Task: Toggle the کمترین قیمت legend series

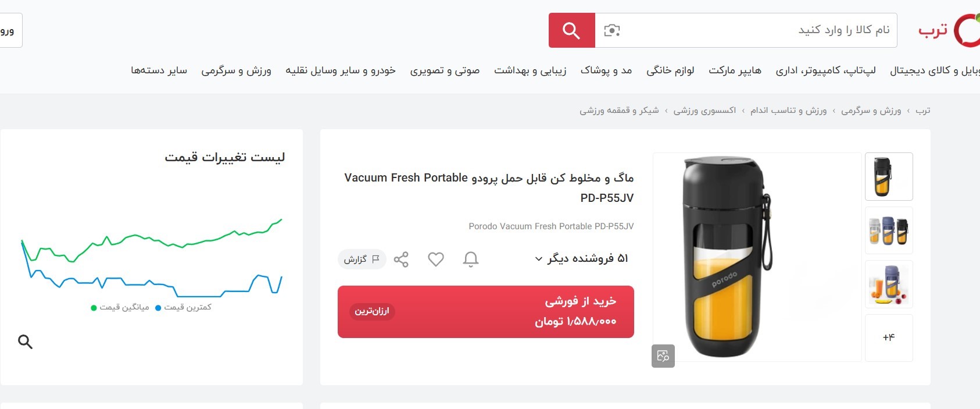Action: 183,307
